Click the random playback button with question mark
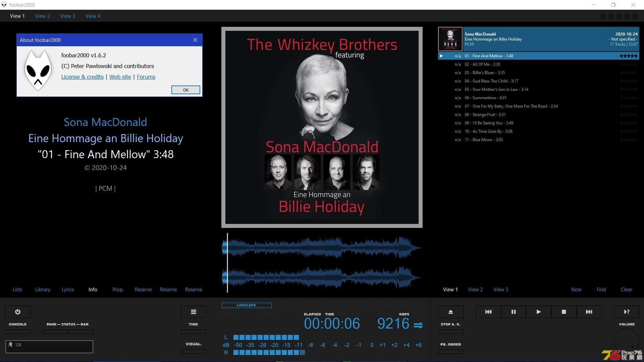 (x=627, y=312)
